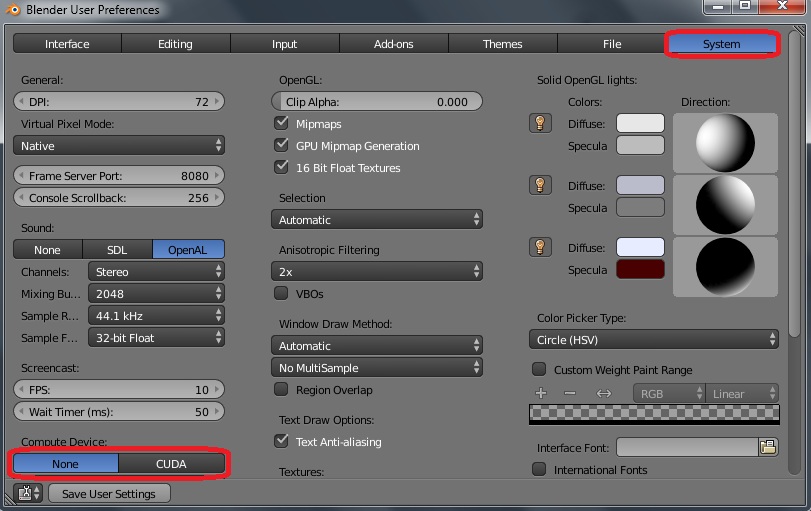Switch to the Add-ons tab
Image resolution: width=811 pixels, height=511 pixels.
click(x=394, y=44)
